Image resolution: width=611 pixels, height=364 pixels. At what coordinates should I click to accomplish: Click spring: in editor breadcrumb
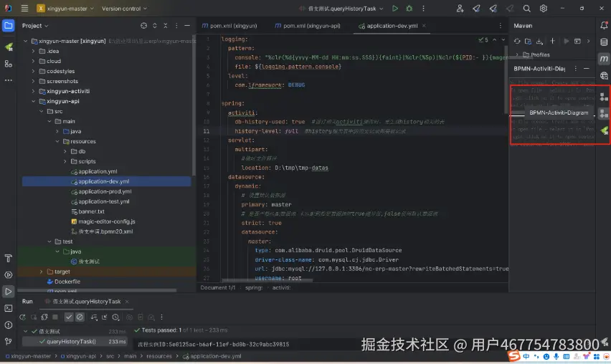(254, 288)
